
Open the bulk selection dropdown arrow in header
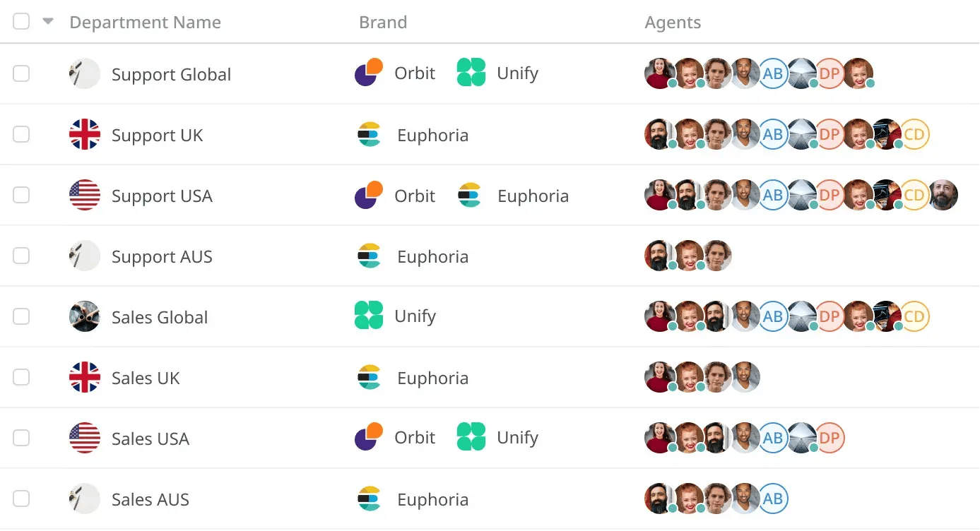coord(48,21)
